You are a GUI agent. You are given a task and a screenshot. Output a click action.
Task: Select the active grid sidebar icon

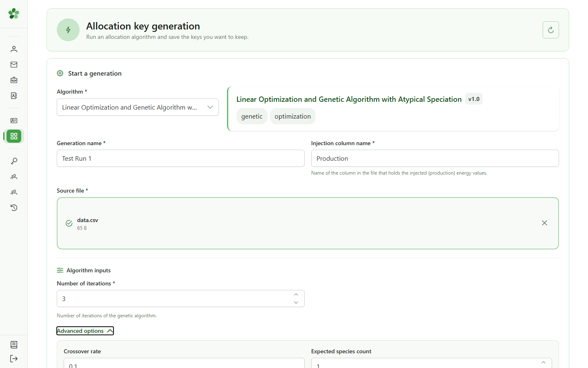pyautogui.click(x=14, y=136)
